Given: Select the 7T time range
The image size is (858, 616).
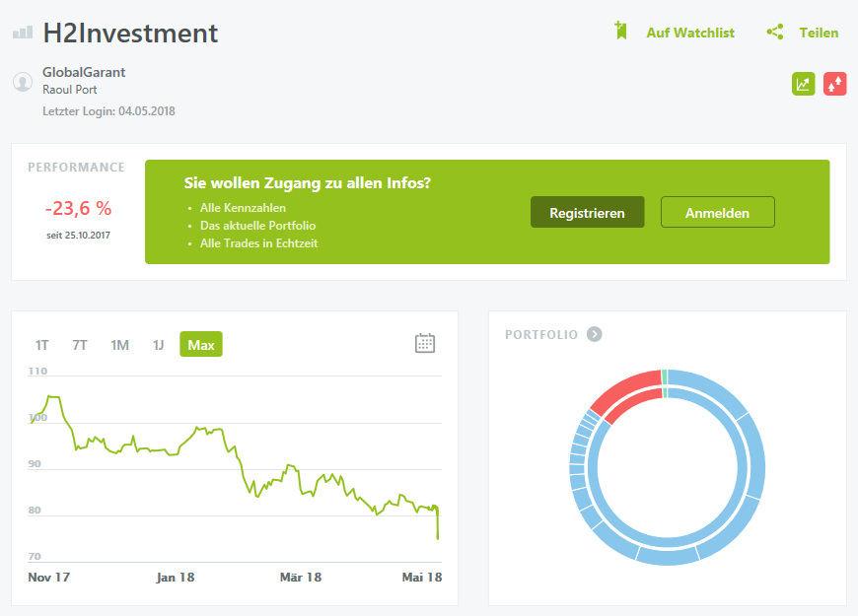Looking at the screenshot, I should [x=80, y=345].
